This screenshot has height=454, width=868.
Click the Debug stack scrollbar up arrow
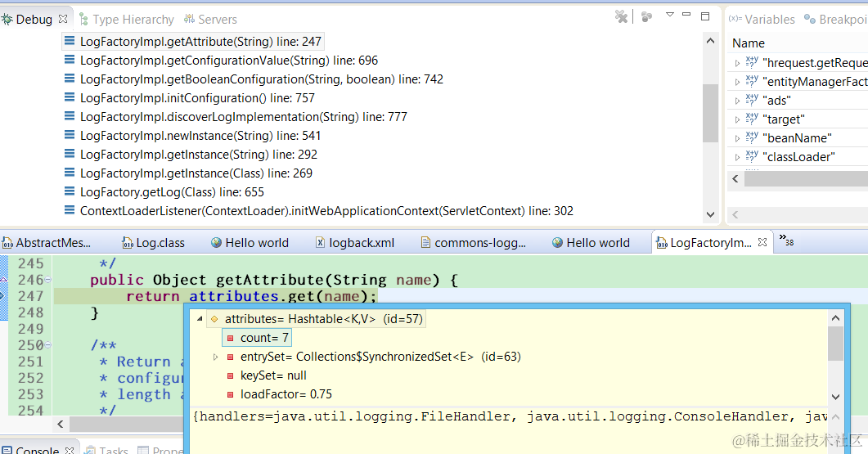pyautogui.click(x=711, y=41)
